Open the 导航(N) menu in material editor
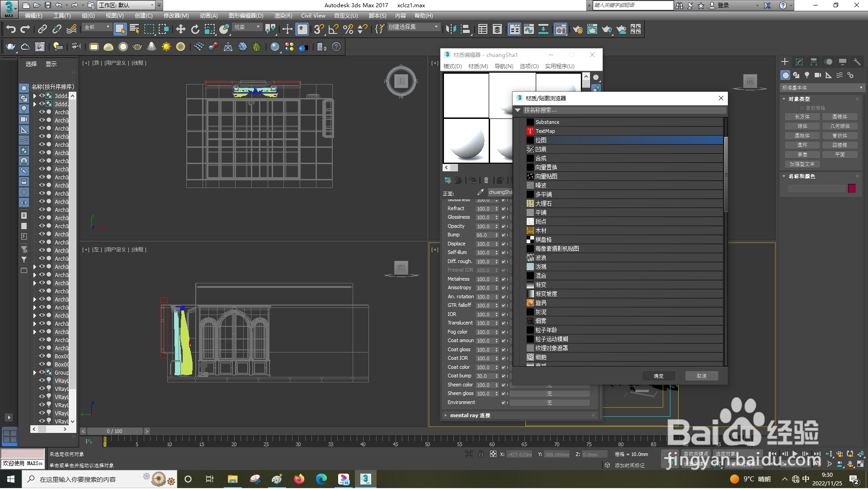This screenshot has height=489, width=868. coord(504,66)
